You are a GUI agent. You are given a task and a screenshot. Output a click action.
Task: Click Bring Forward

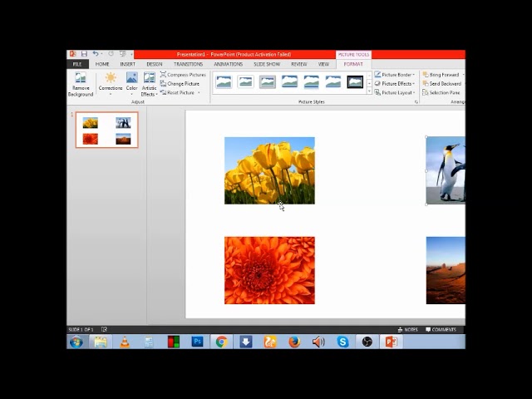click(x=441, y=75)
